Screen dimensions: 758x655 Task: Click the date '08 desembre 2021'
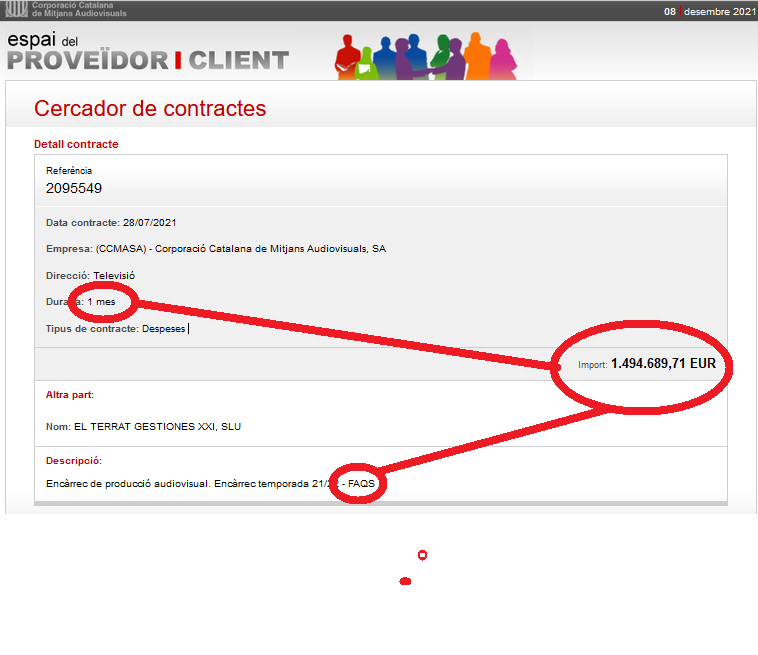pyautogui.click(x=710, y=12)
